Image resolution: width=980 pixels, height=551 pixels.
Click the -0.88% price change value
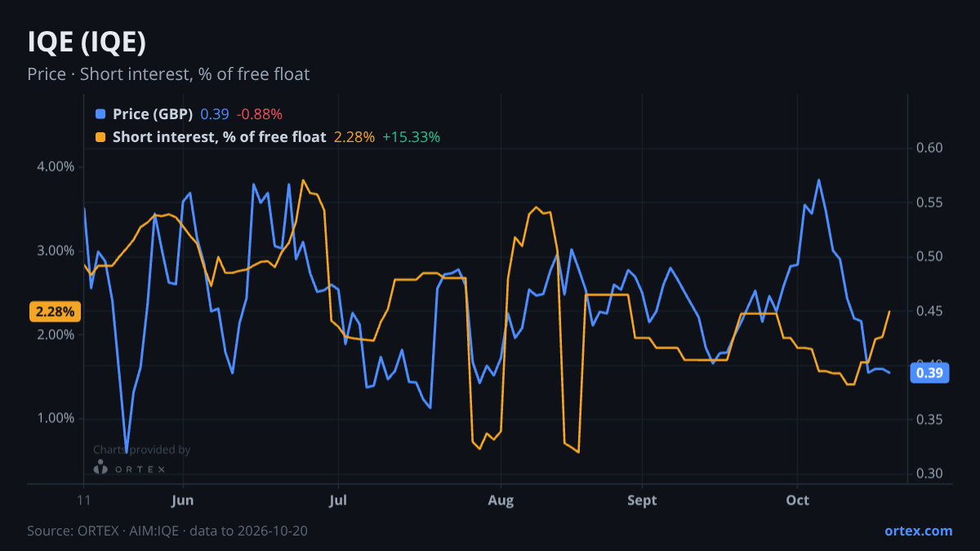click(x=260, y=114)
